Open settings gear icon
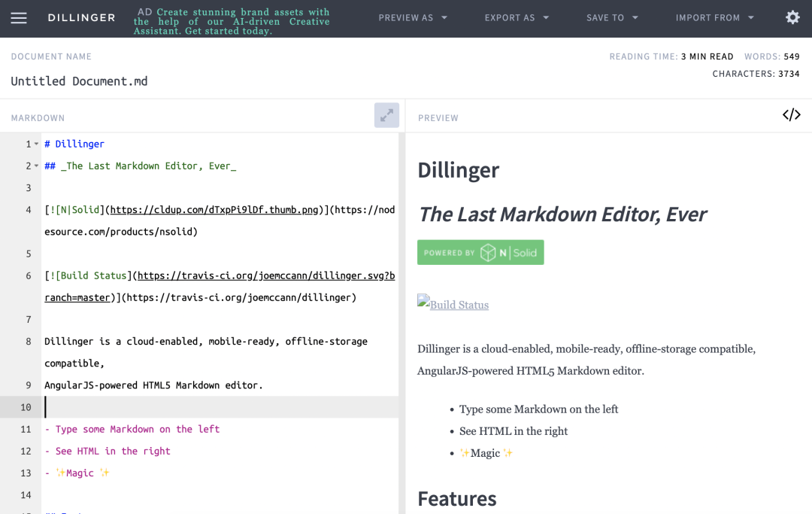This screenshot has width=812, height=514. point(792,17)
